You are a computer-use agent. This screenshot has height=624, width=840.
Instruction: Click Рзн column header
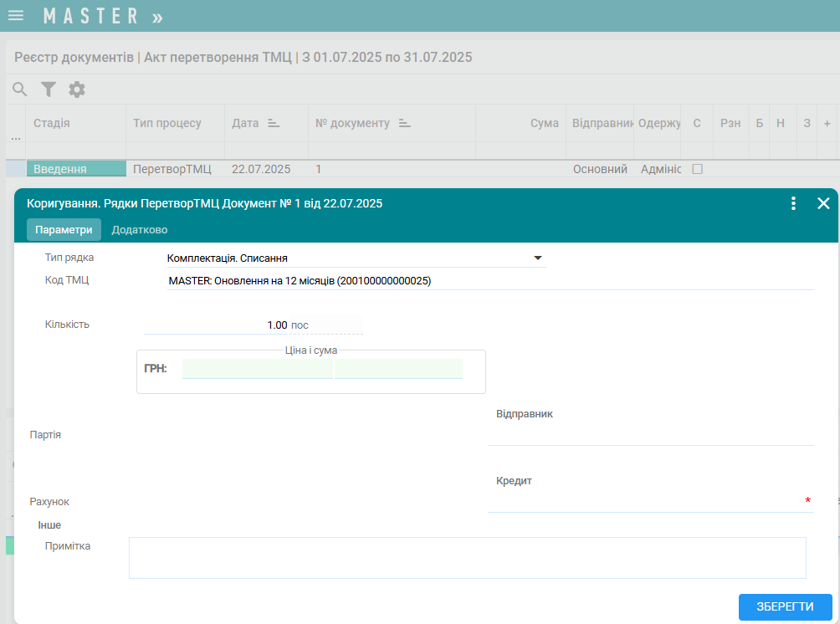[730, 123]
